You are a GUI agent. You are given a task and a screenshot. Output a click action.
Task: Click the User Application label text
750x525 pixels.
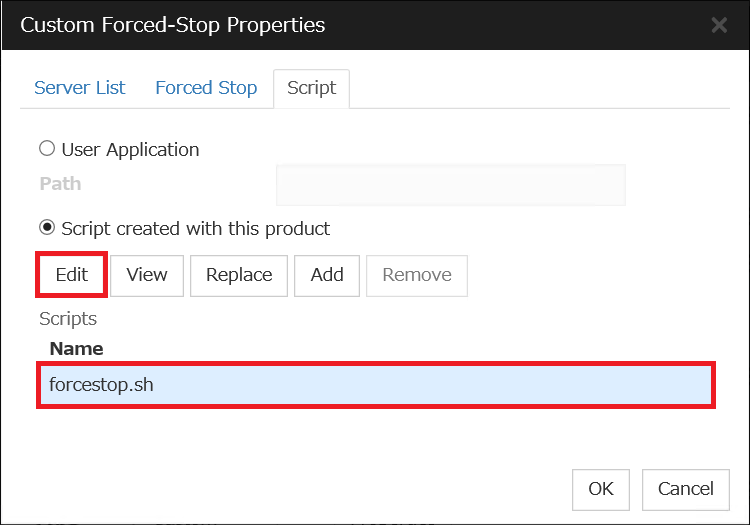pos(130,150)
